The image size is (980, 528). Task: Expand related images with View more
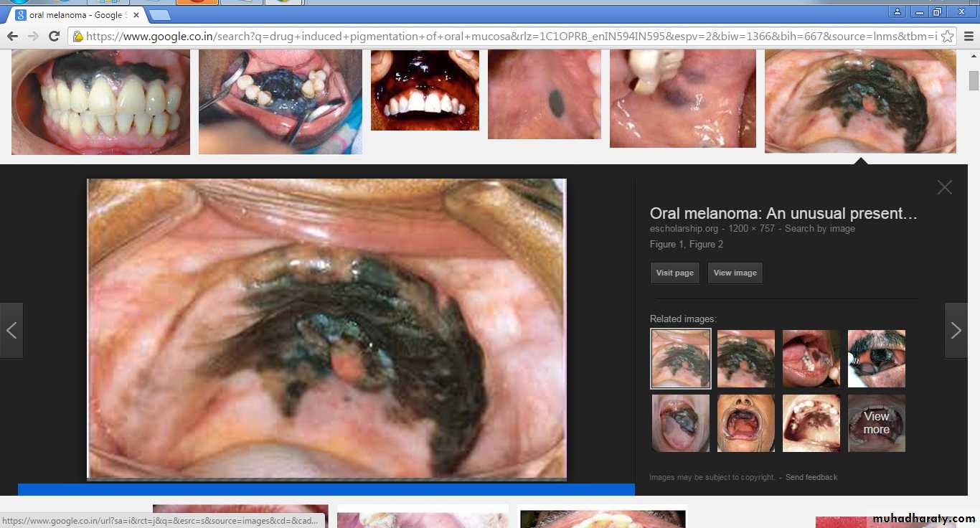tap(876, 423)
